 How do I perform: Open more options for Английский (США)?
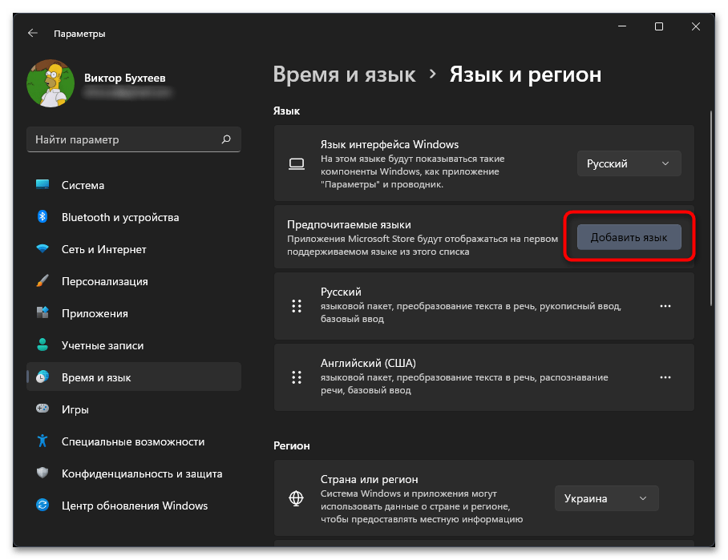coord(665,377)
